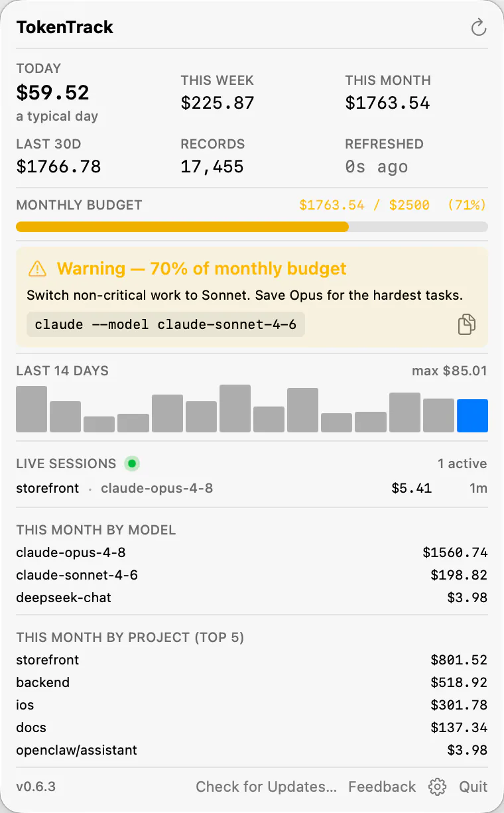Select the claude-sonnet-4-6 model row
Screen dimensions: 504x813
coord(252,575)
